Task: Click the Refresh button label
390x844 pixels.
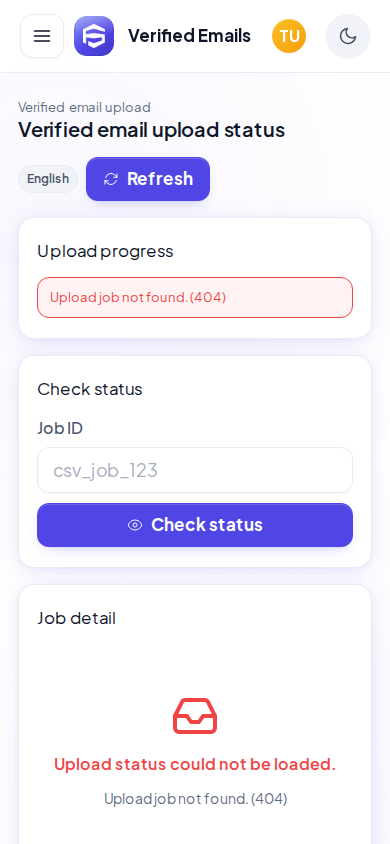Action: pyautogui.click(x=160, y=179)
